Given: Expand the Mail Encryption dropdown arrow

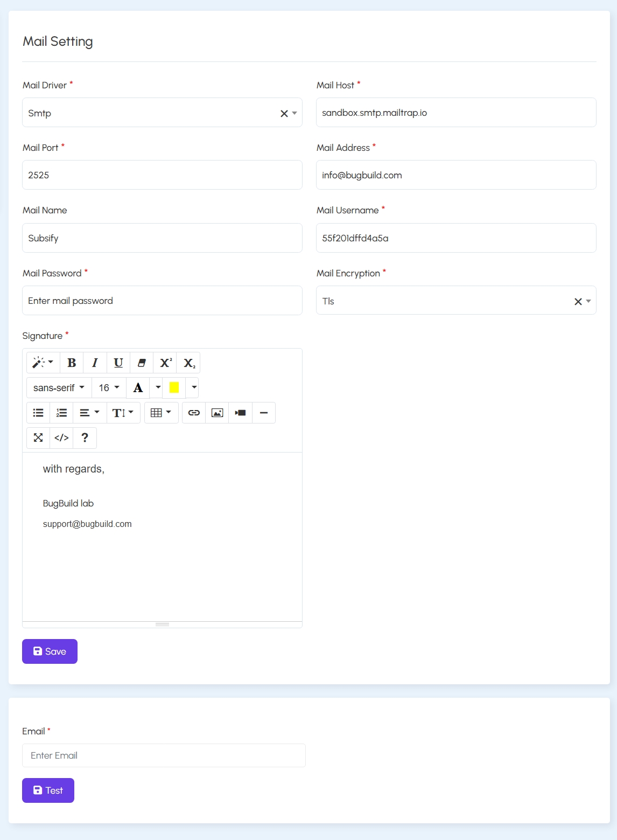Looking at the screenshot, I should coord(588,301).
